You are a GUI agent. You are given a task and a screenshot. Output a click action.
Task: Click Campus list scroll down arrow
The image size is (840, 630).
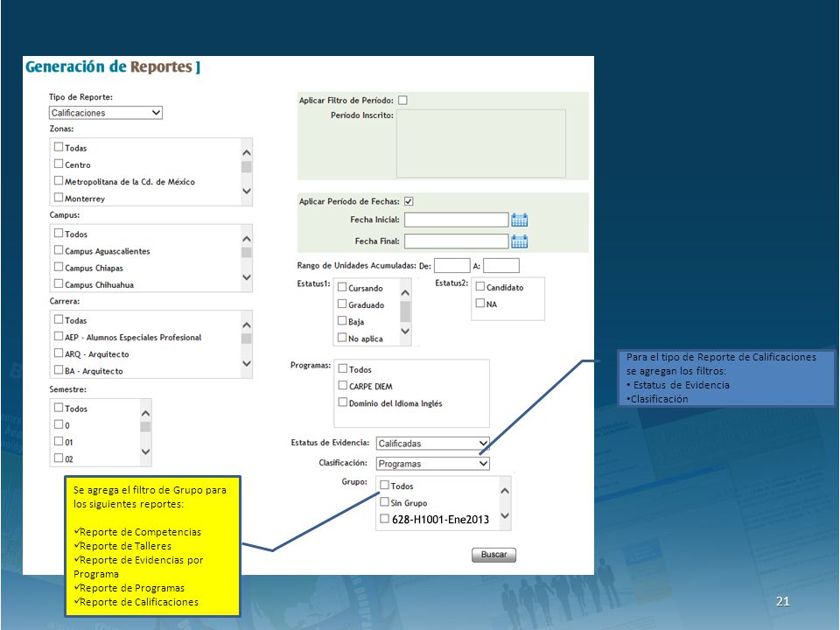247,277
